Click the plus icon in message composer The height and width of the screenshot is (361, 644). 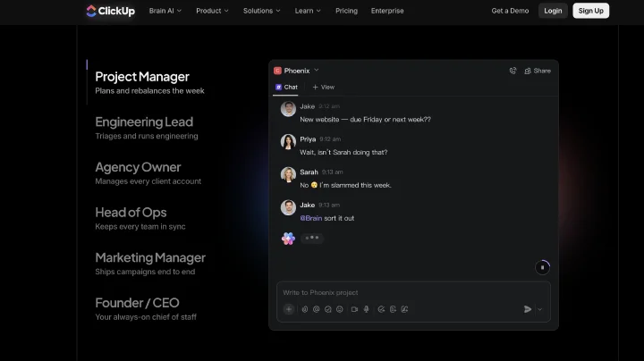(x=289, y=309)
